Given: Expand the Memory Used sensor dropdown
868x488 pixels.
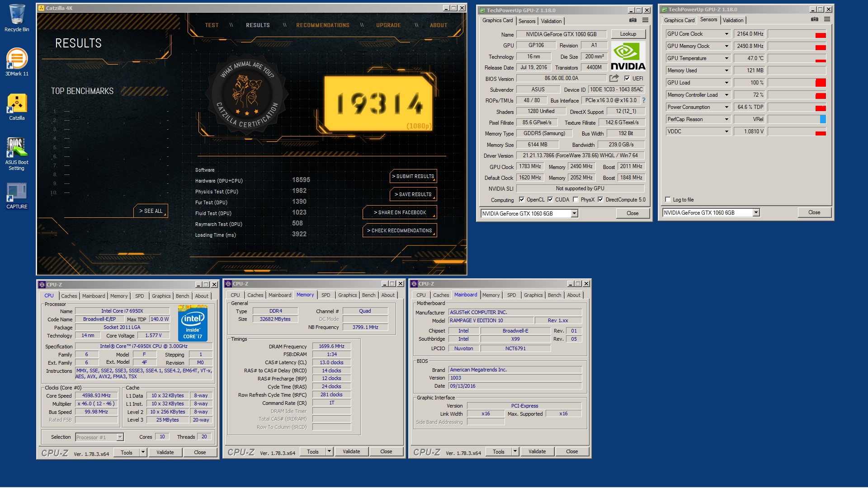Looking at the screenshot, I should 726,70.
